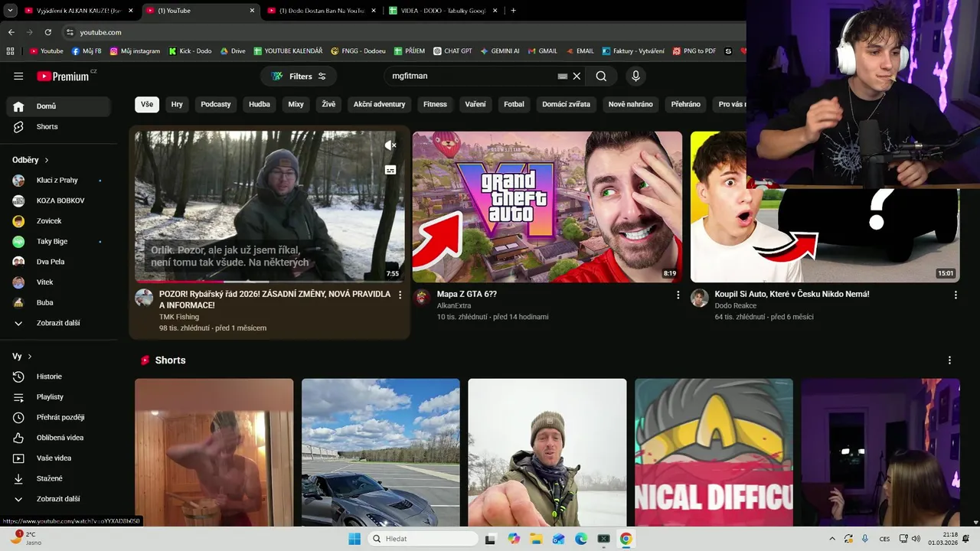Open the Shorts shelf three-dot menu
This screenshot has height=551, width=980.
[949, 360]
